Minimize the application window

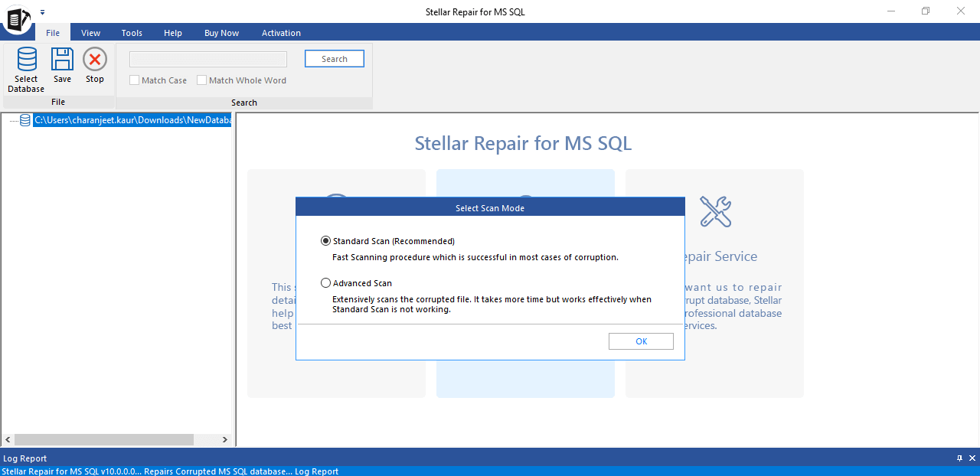point(890,11)
